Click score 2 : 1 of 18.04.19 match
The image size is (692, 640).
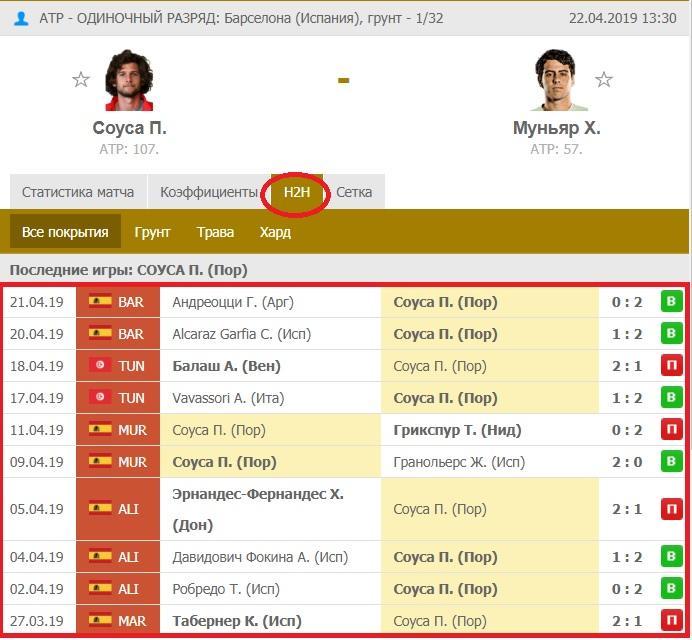coord(627,366)
